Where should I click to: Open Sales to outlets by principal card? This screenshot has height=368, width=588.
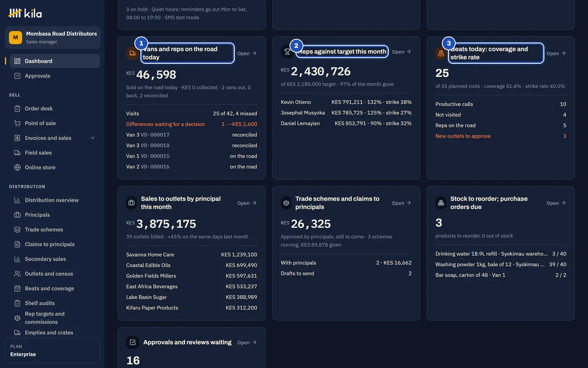(x=247, y=203)
